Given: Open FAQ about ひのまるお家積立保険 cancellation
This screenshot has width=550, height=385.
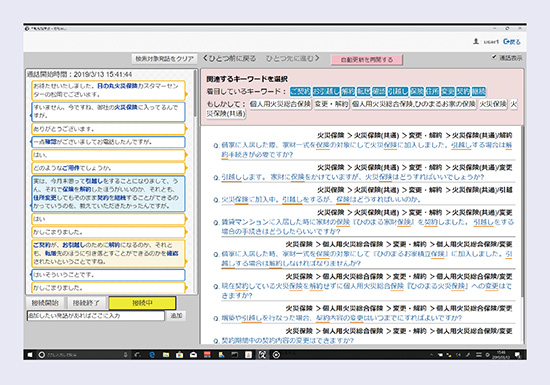Looking at the screenshot, I should coord(367,258).
